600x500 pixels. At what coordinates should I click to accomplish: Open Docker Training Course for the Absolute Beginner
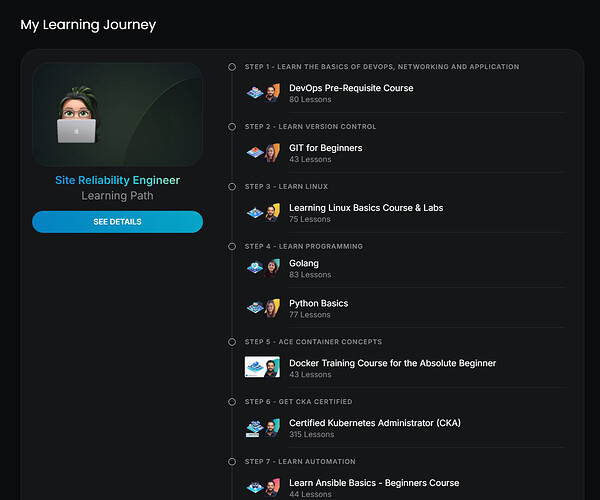[393, 363]
